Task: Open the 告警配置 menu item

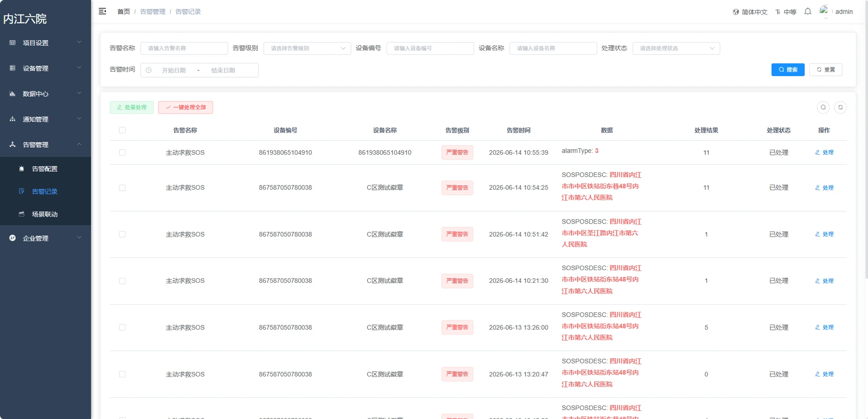Action: tap(45, 169)
